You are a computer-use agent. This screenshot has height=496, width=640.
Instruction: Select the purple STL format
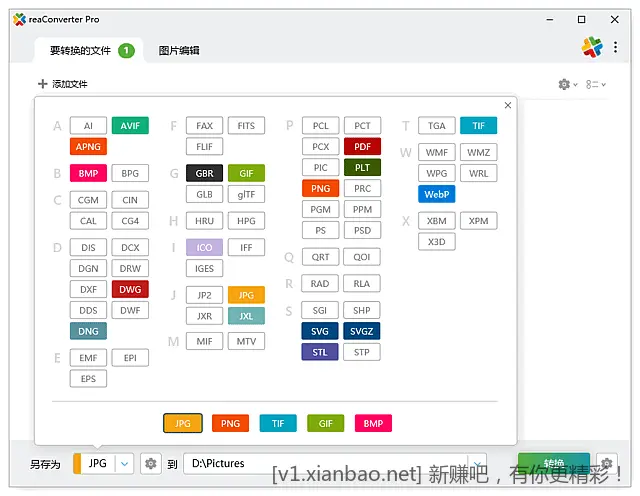(x=320, y=352)
